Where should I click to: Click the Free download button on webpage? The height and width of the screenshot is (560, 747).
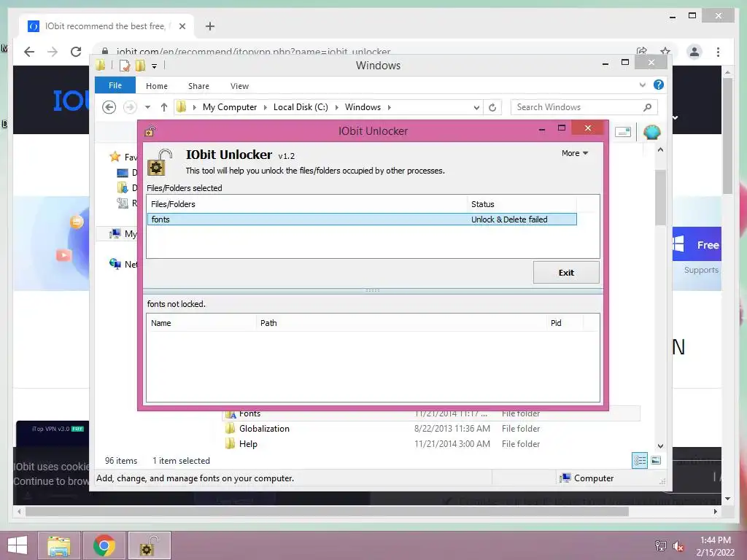click(x=697, y=244)
